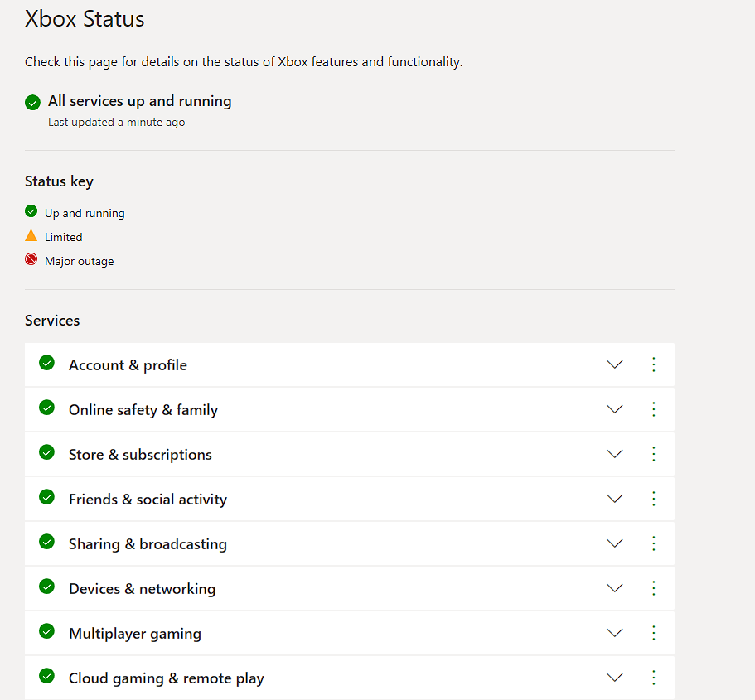Open more options for Devices & networking
This screenshot has height=700, width=755.
653,589
